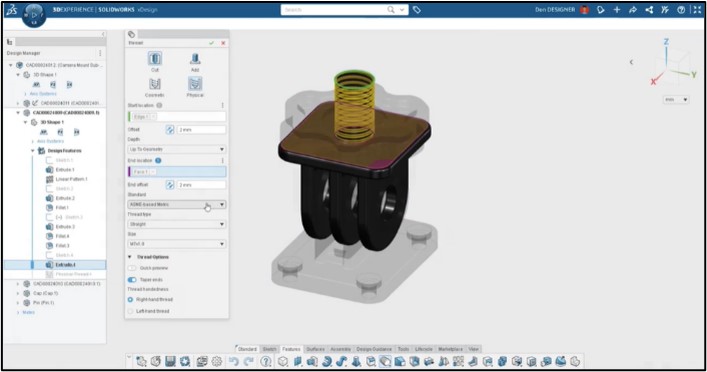The image size is (707, 372).
Task: Open the Assembly tab
Action: pos(340,349)
